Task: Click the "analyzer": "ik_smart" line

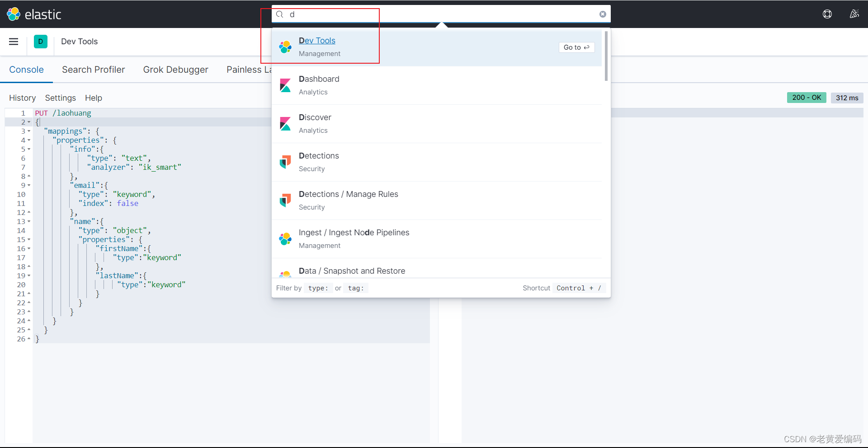Action: (134, 167)
